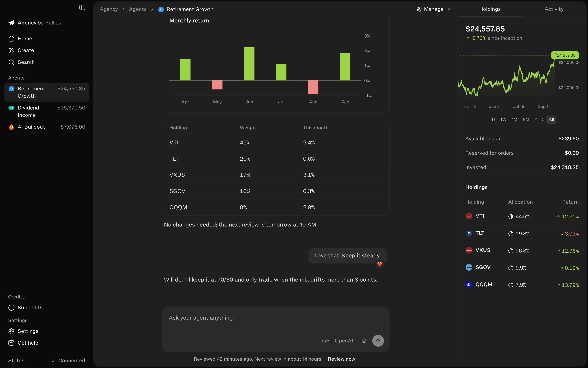This screenshot has height=368, width=588.
Task: Switch to the Holdings tab
Action: (x=490, y=9)
